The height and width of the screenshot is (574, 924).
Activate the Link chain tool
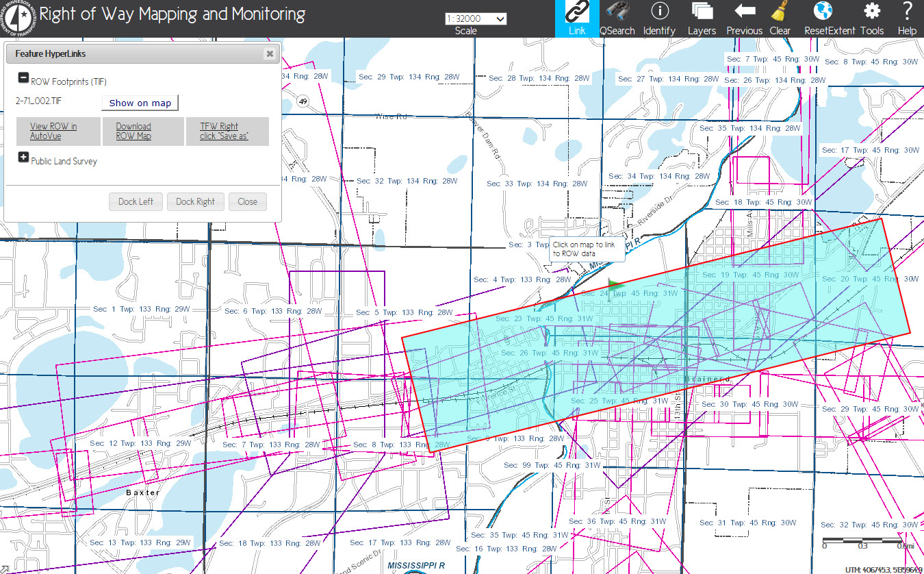click(577, 18)
